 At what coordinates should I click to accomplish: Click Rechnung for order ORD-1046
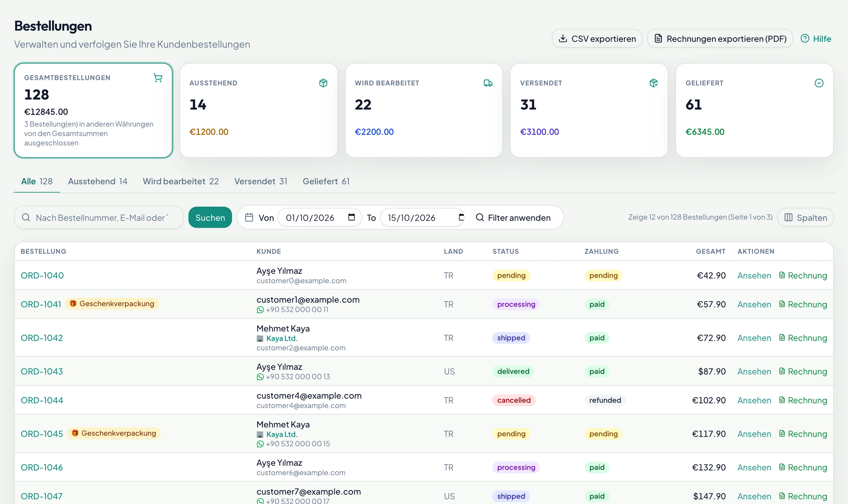coord(803,467)
